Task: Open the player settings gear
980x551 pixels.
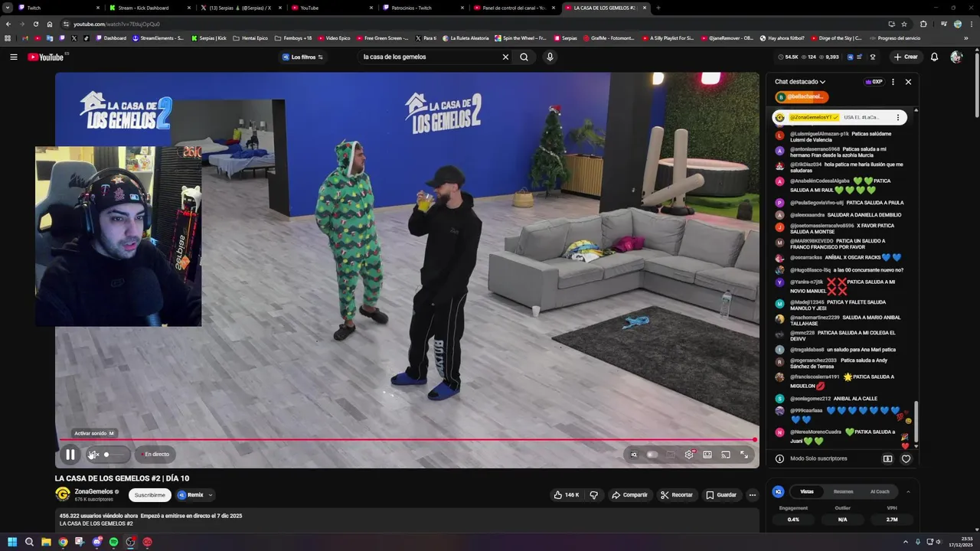Action: pyautogui.click(x=689, y=455)
